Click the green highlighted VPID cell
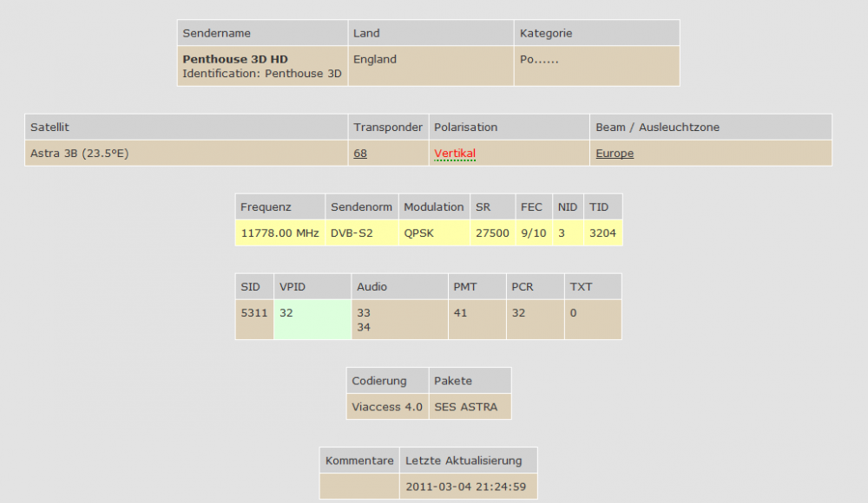The height and width of the screenshot is (503, 868). tap(312, 319)
